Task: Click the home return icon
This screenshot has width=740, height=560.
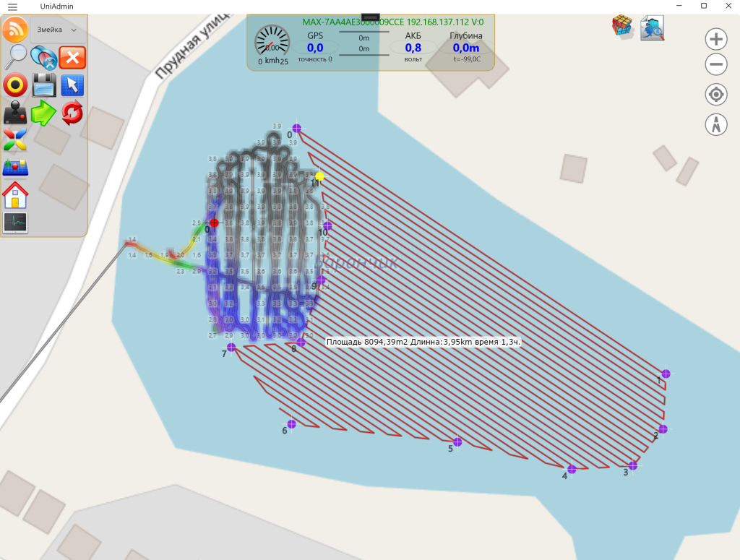Action: point(15,195)
